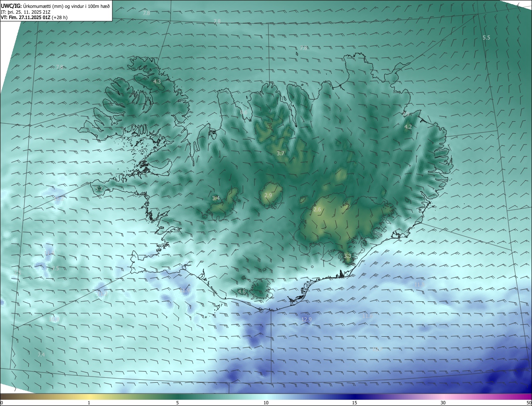Click the 2.6 value label on Vatnajökull

pos(317,210)
